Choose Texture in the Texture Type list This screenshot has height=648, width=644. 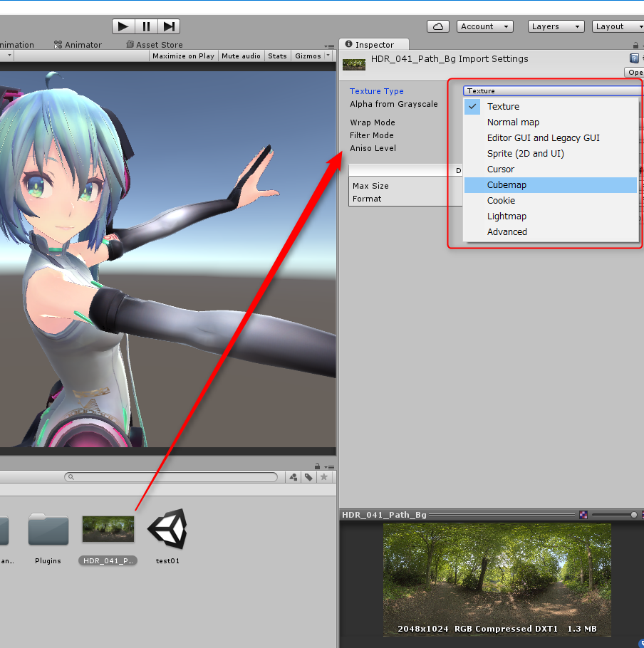click(x=551, y=106)
